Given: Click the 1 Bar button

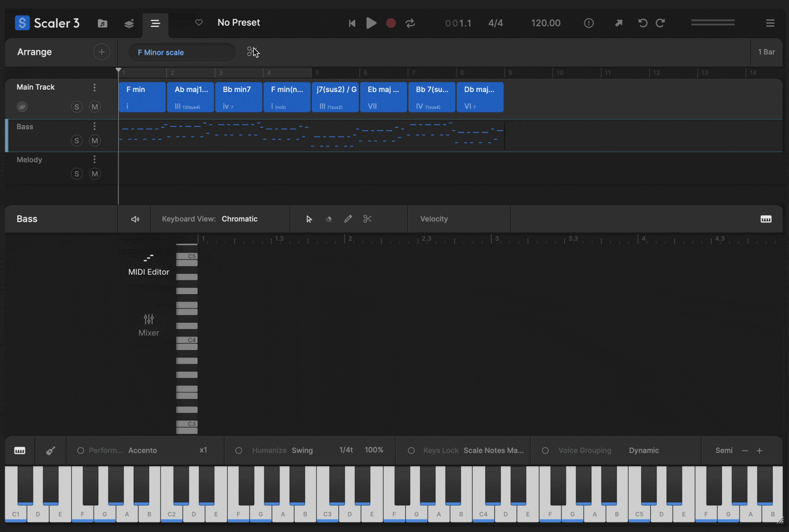Looking at the screenshot, I should coord(766,52).
